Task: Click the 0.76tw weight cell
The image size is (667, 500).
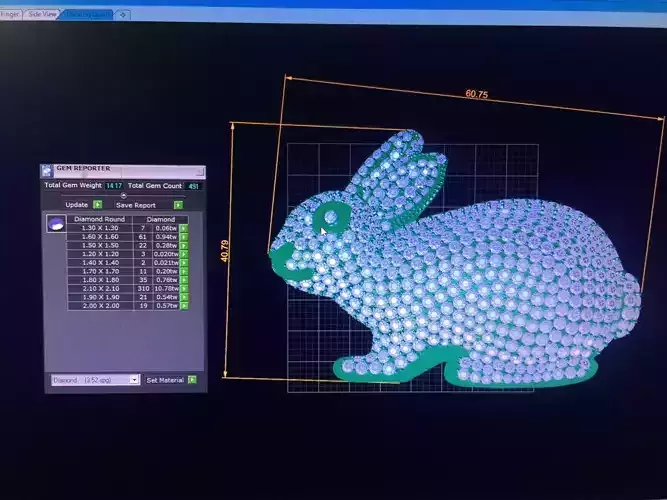Action: click(x=166, y=280)
